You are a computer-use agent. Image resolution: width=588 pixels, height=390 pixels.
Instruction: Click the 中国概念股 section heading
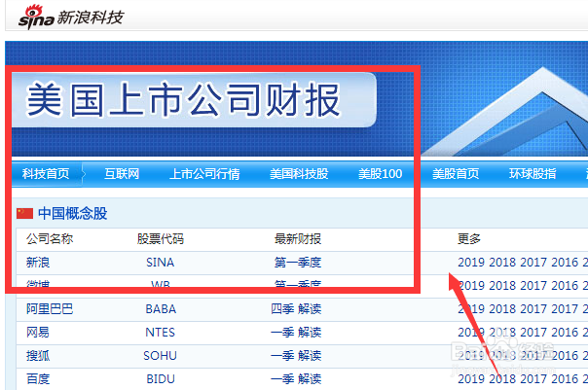(x=73, y=214)
